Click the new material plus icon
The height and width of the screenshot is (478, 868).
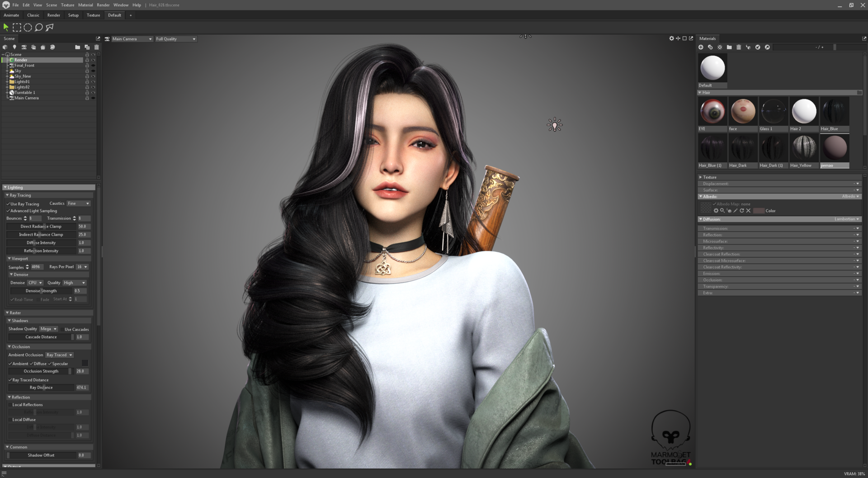pyautogui.click(x=701, y=47)
